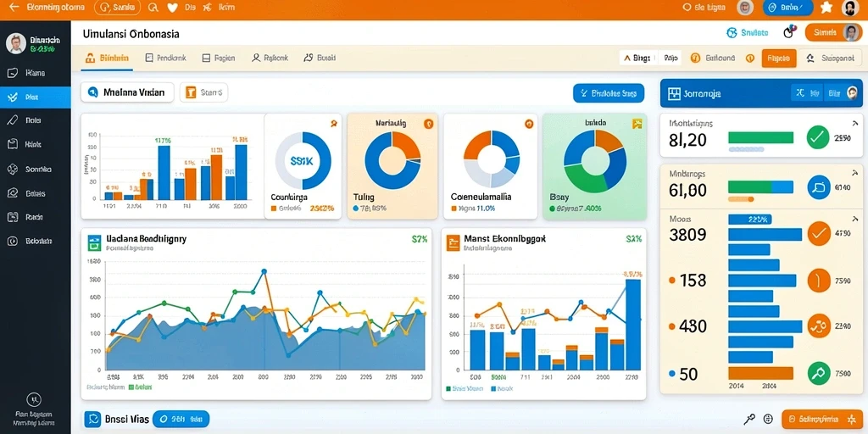Switch to the Pendiank tab
This screenshot has width=868, height=434.
tap(165, 58)
